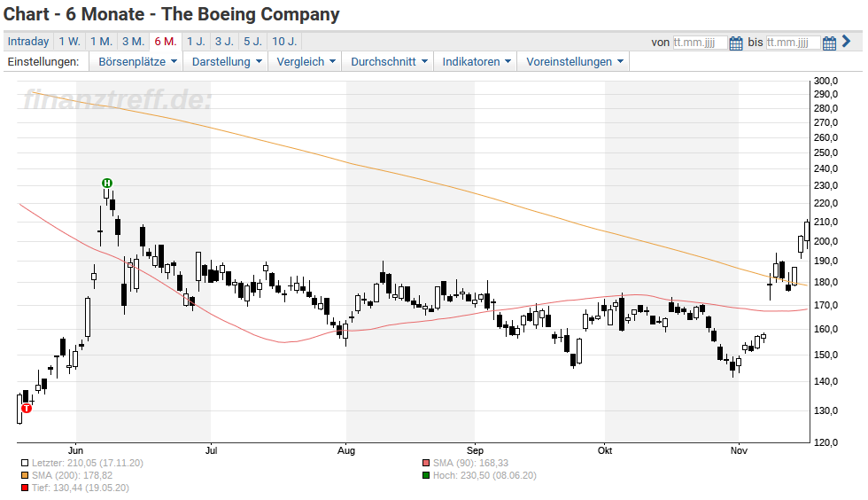Image resolution: width=868 pixels, height=500 pixels.
Task: Click legend text 'Hoch: 230,50 (08.06.20)'
Action: 484,475
